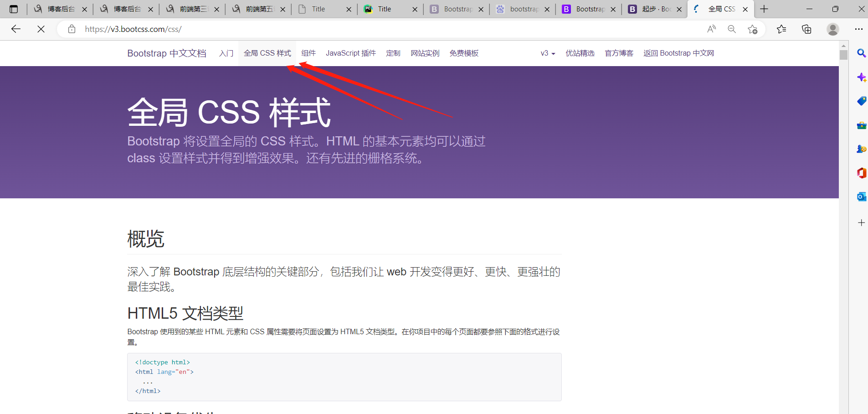The width and height of the screenshot is (868, 414).
Task: Open the sidebar Shopping tag icon
Action: [x=861, y=101]
